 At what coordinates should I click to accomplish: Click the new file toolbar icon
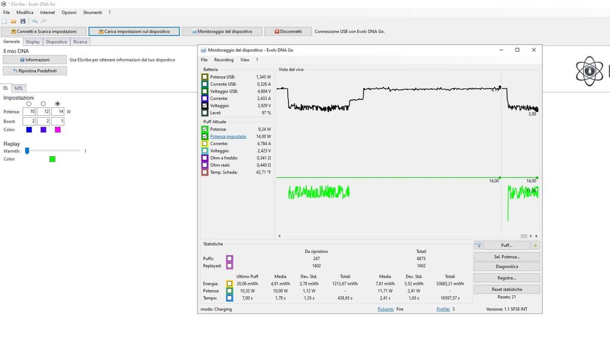(5, 21)
